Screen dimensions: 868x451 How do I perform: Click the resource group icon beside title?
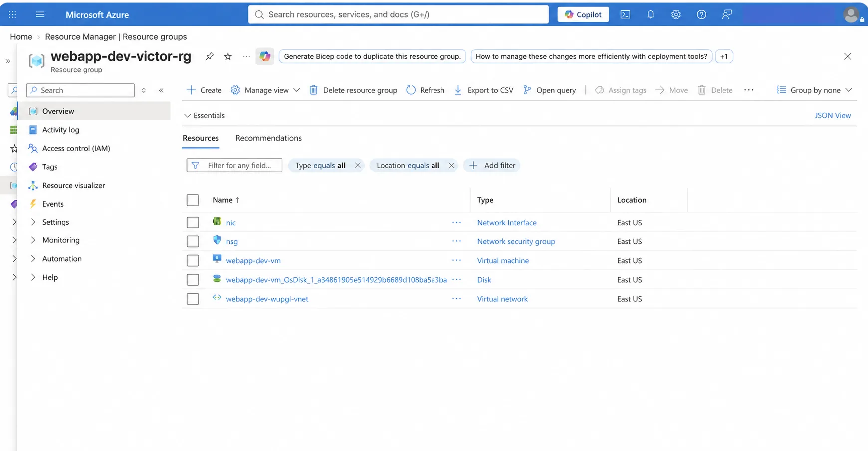[x=36, y=61]
